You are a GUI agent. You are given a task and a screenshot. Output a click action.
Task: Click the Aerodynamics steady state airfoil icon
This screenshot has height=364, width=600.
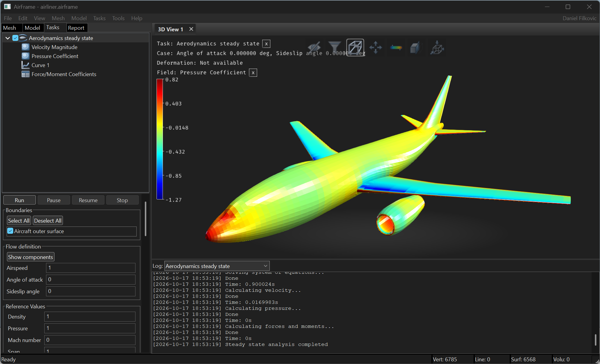pyautogui.click(x=23, y=38)
